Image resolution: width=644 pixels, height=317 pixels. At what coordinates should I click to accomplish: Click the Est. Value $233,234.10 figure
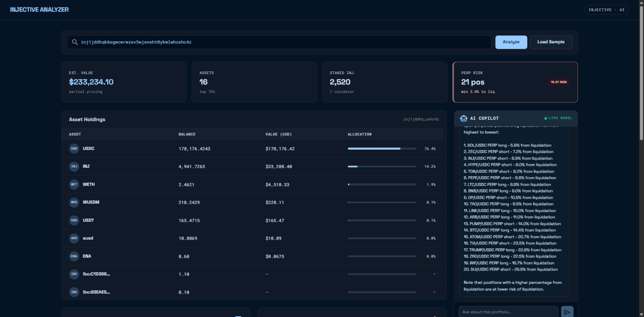91,82
